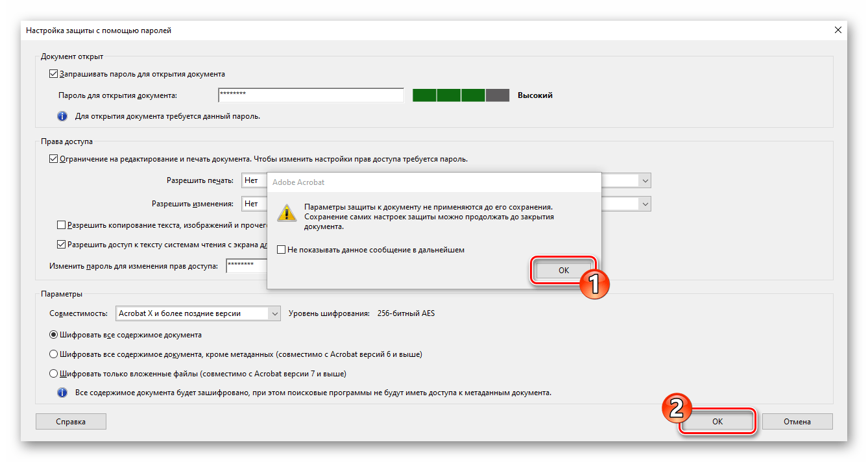Click OK in the Adobe Acrobat message
The width and height of the screenshot is (868, 462).
click(x=563, y=270)
